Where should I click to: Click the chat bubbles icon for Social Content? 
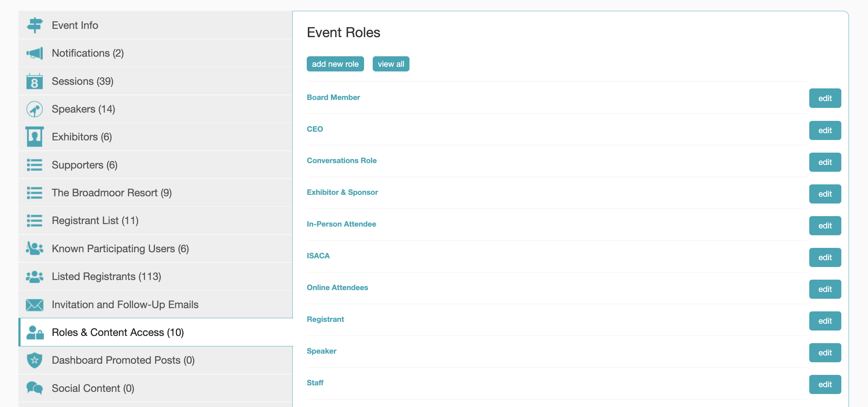[35, 388]
